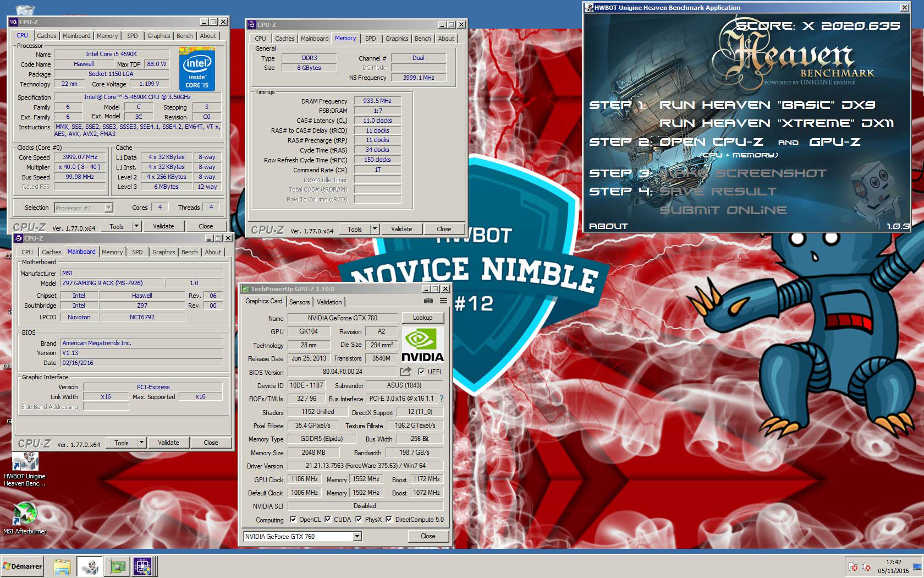Click the Core Speed value 3999.07 MHz
Image resolution: width=924 pixels, height=578 pixels.
click(80, 157)
